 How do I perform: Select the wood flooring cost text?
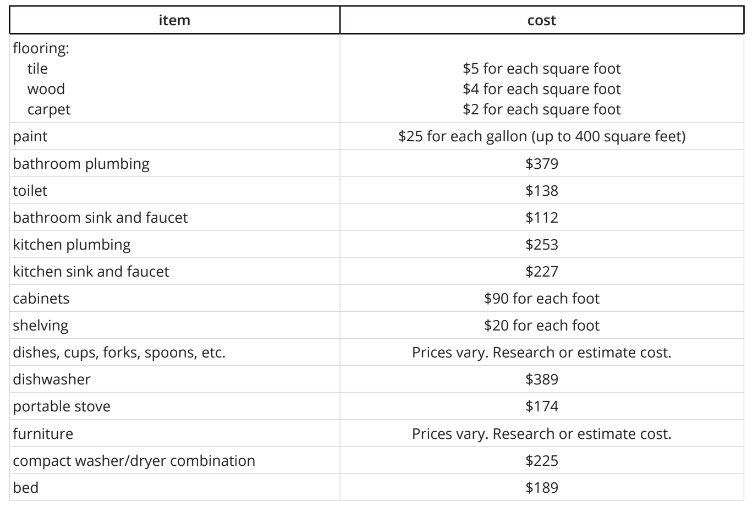[541, 89]
